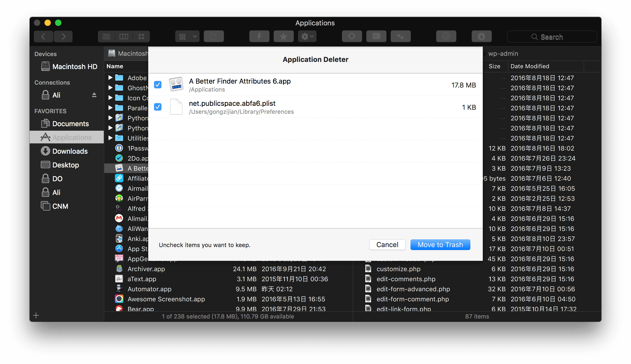Select Applications in Favorites sidebar

[67, 137]
